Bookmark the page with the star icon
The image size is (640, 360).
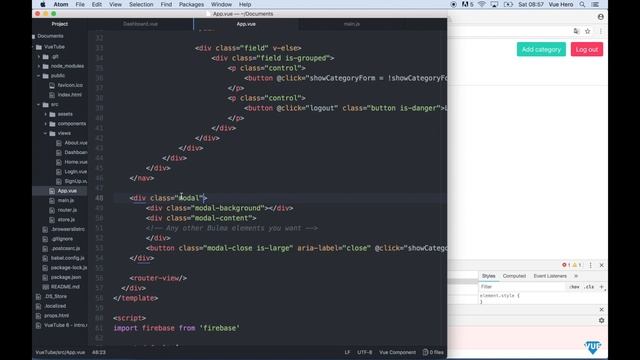(587, 31)
